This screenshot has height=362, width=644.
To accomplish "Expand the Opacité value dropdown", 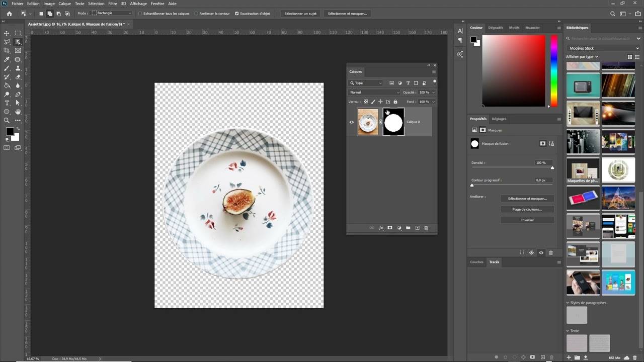I will pos(433,93).
